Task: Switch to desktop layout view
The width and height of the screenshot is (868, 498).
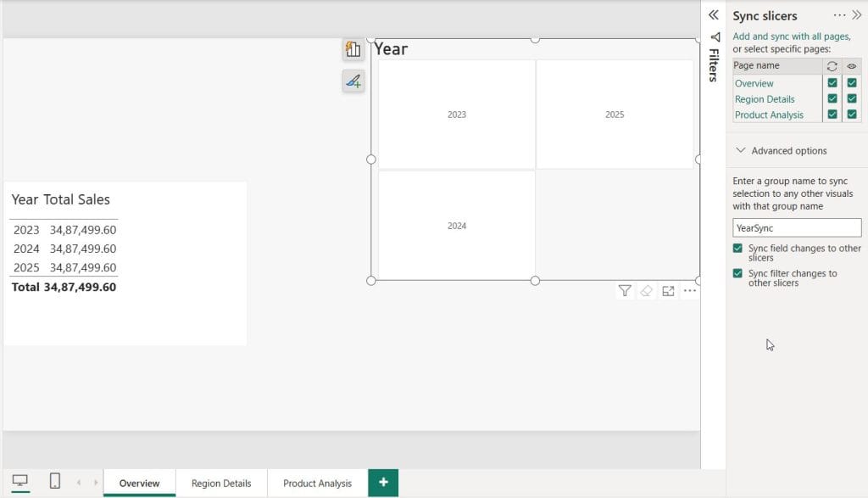Action: (x=20, y=481)
